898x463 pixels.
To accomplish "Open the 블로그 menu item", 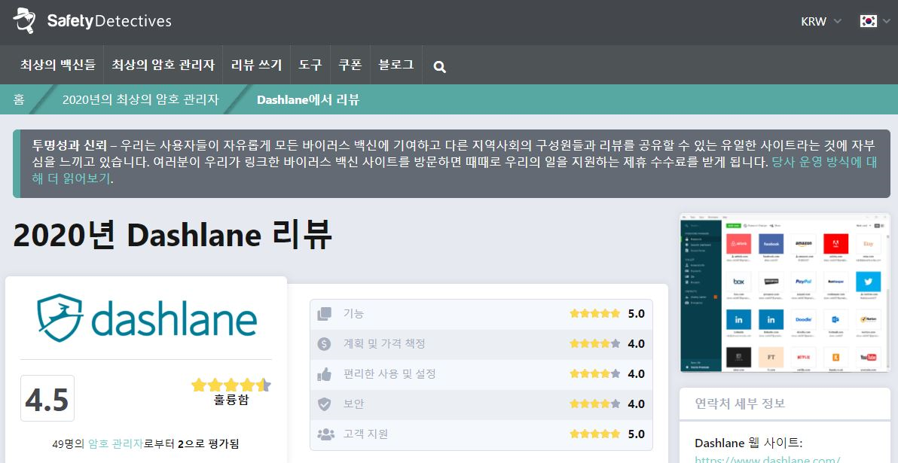I will pos(396,65).
